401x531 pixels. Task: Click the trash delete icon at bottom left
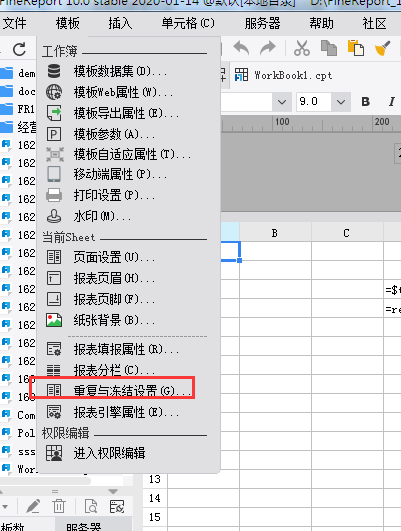59,507
